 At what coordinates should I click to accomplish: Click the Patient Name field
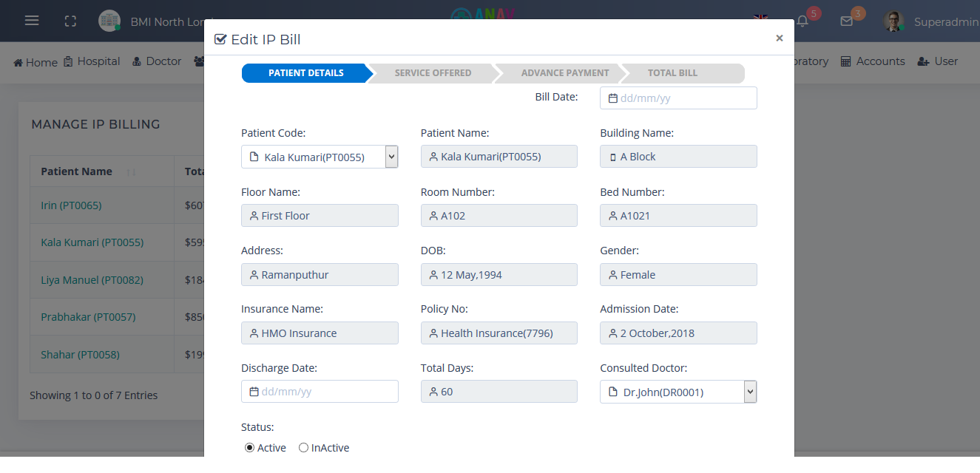(x=499, y=156)
